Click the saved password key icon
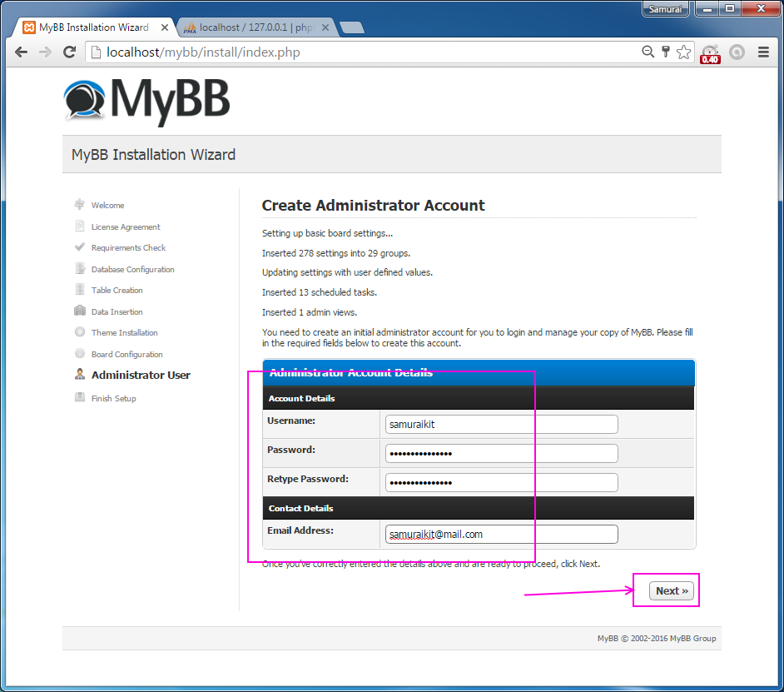The height and width of the screenshot is (692, 784). point(666,52)
